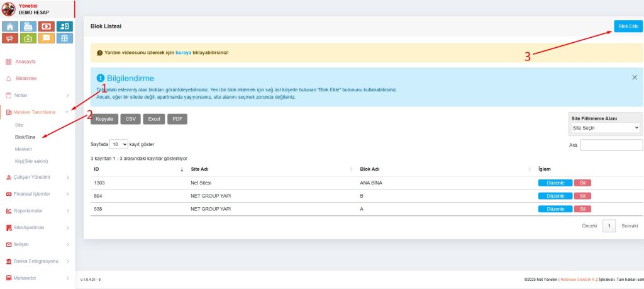Viewport: 644px width, 289px height.
Task: Click the yellow chat bubble icon
Action: pyautogui.click(x=46, y=39)
